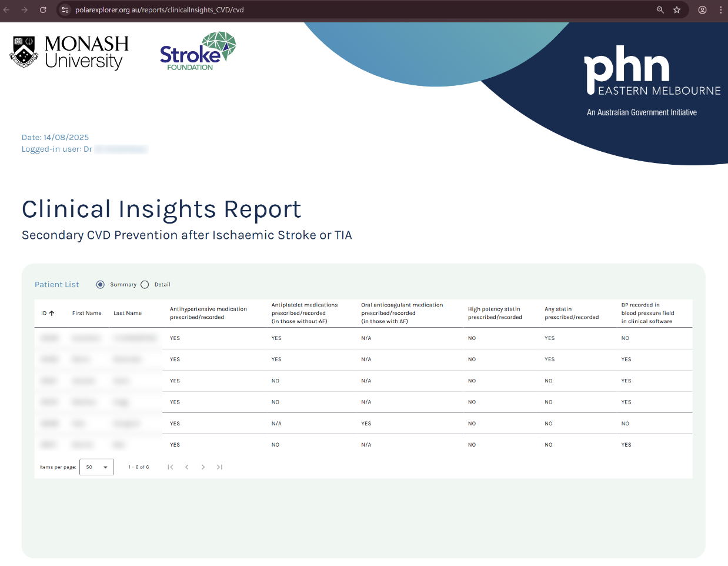This screenshot has height=566, width=728.
Task: Jump to the first page of results
Action: coord(171,467)
